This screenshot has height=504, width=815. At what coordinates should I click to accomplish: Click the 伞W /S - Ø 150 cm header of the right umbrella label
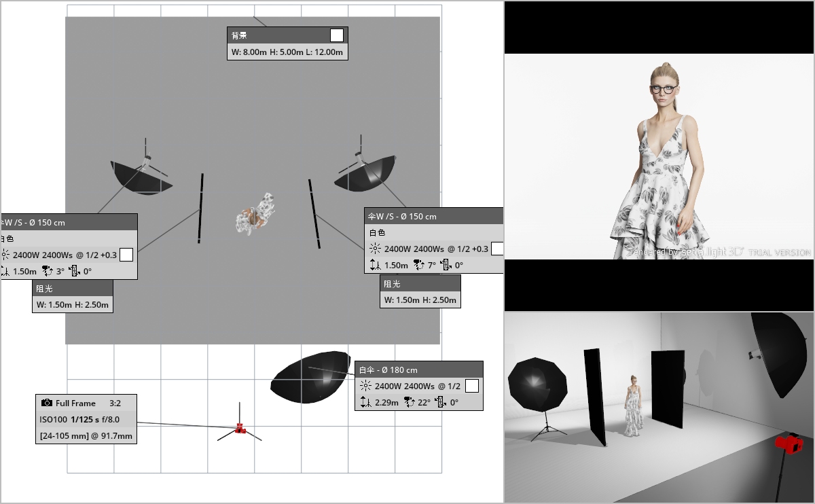click(435, 216)
